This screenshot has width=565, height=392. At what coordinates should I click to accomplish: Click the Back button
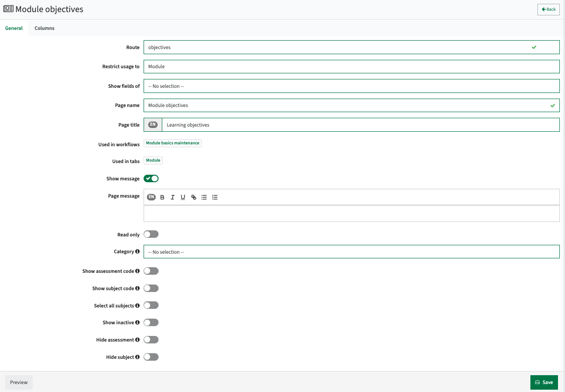tap(549, 9)
